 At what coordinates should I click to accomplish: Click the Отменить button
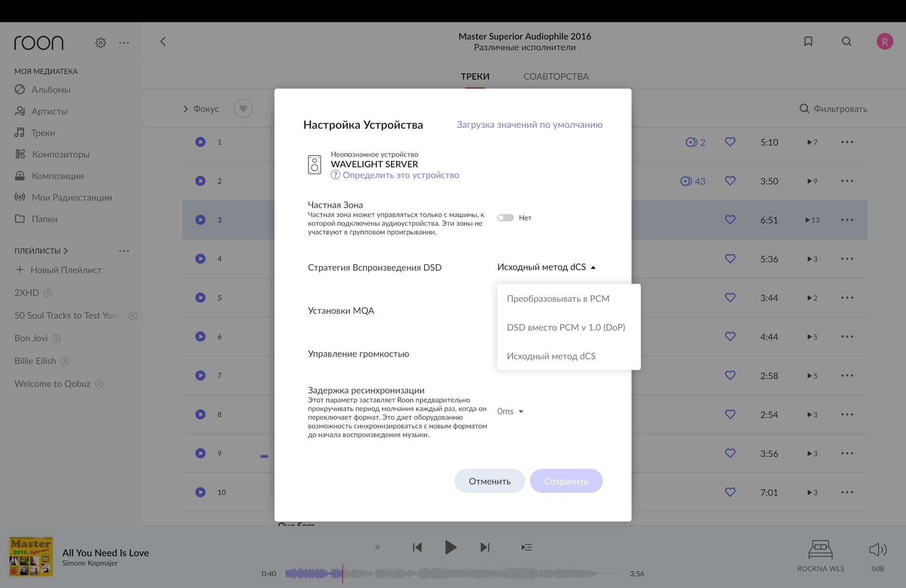pyautogui.click(x=489, y=481)
